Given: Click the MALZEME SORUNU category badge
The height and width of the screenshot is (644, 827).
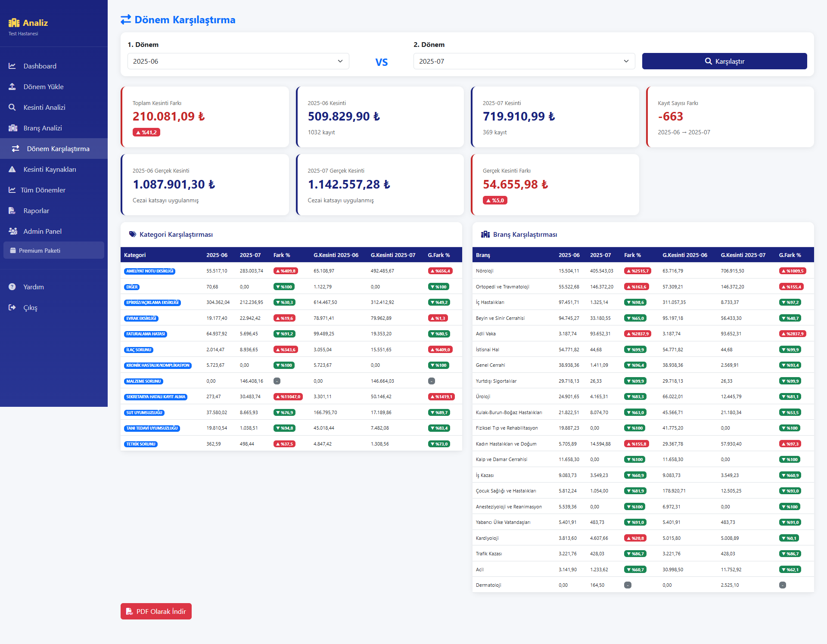Looking at the screenshot, I should (143, 381).
